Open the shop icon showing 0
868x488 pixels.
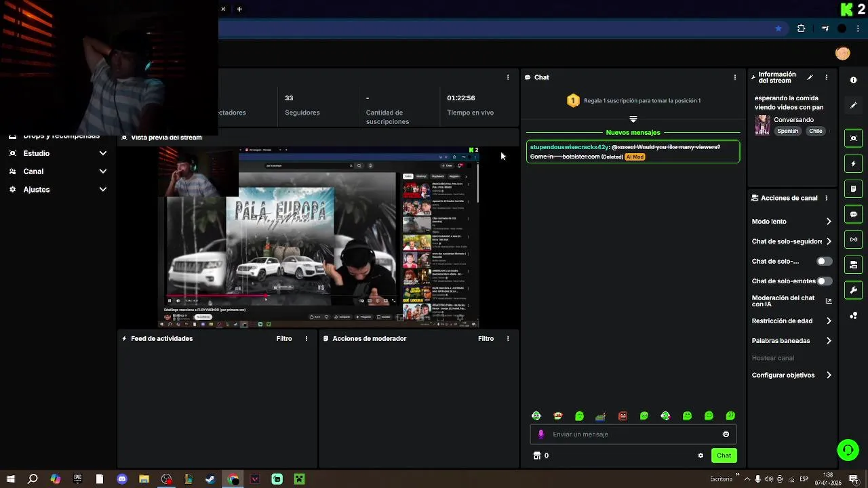pos(541,455)
